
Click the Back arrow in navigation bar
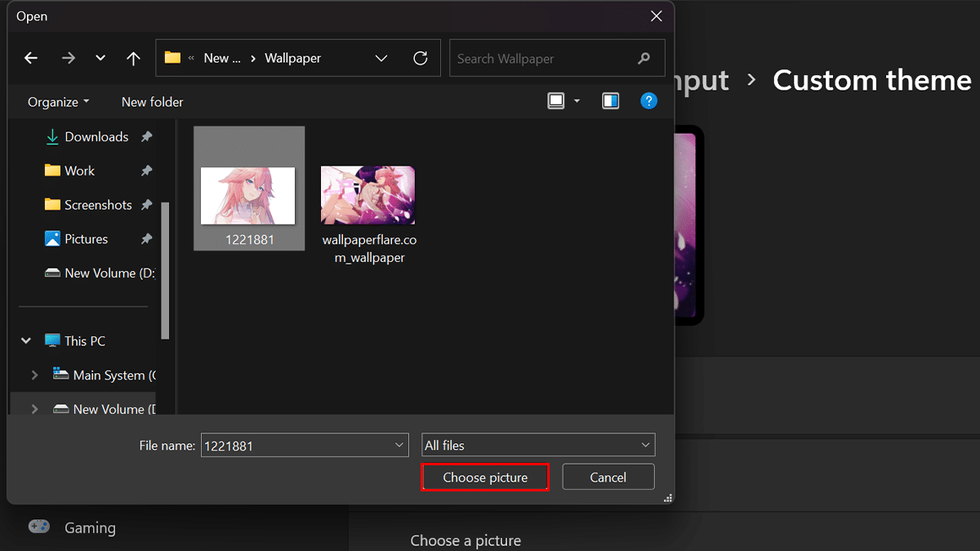point(31,58)
